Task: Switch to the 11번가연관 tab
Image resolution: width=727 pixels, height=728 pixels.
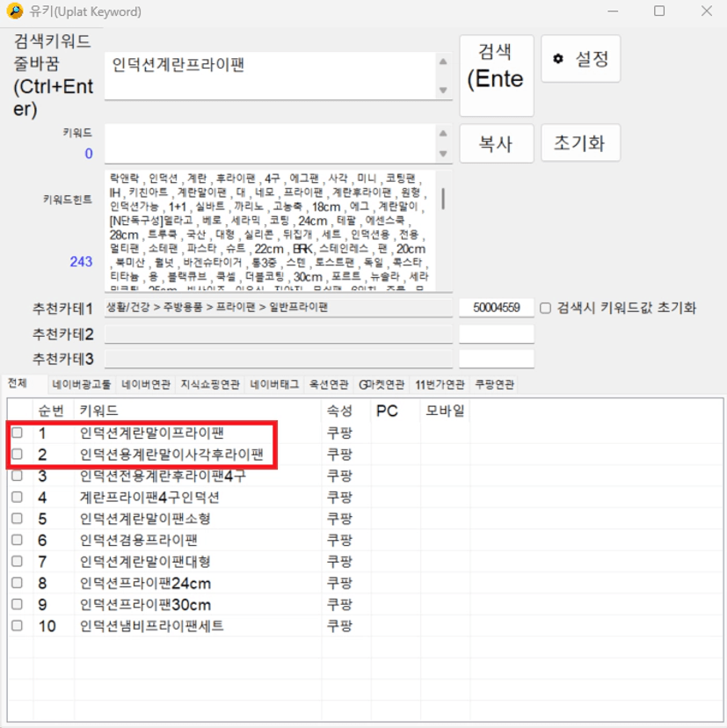Action: click(440, 384)
